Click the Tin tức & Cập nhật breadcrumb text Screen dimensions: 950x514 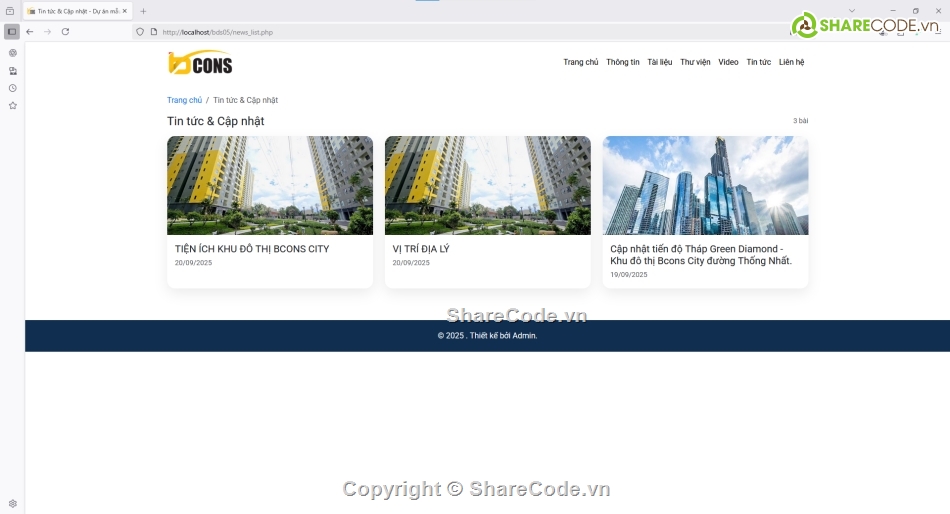click(x=245, y=100)
